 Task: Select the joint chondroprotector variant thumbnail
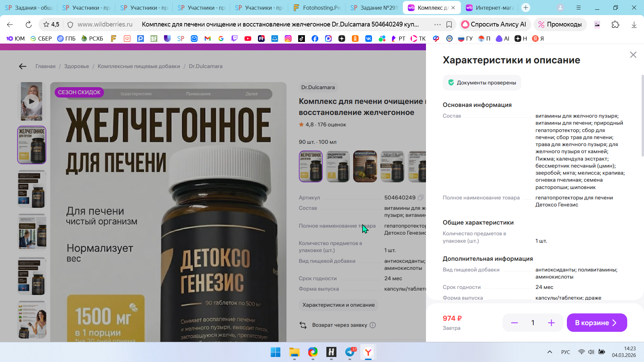(x=338, y=167)
